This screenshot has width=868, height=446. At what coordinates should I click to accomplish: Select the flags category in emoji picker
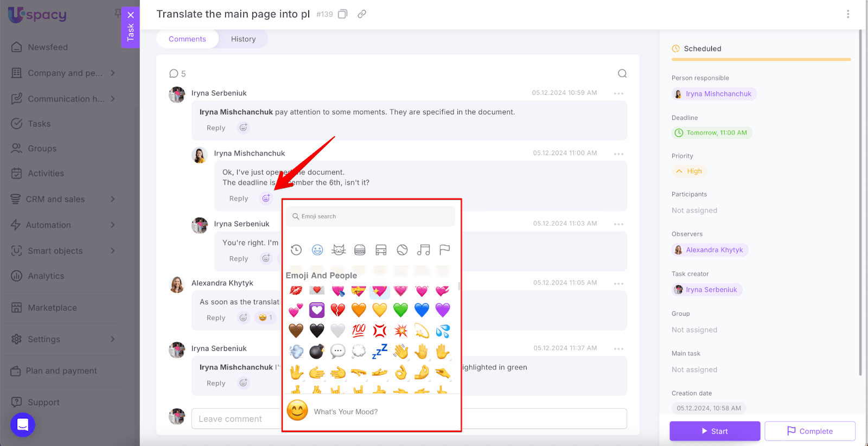(x=444, y=250)
